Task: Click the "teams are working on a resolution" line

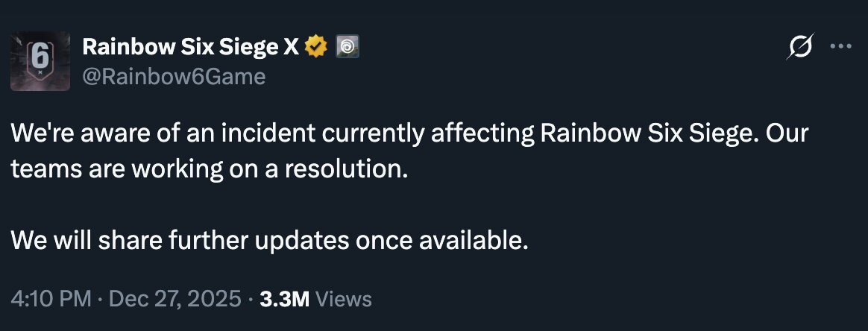Action: [210, 168]
